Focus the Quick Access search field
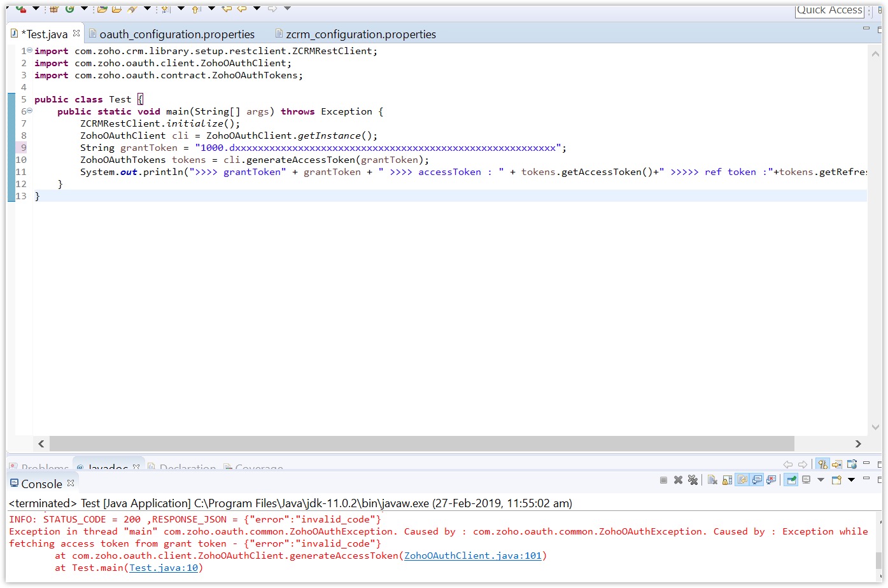The image size is (888, 588). pyautogui.click(x=830, y=10)
